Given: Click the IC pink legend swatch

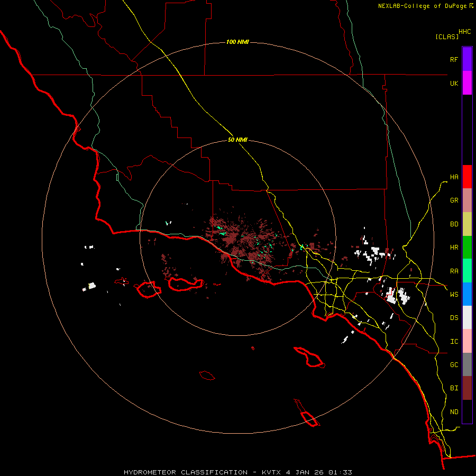Looking at the screenshot, I should 467,341.
